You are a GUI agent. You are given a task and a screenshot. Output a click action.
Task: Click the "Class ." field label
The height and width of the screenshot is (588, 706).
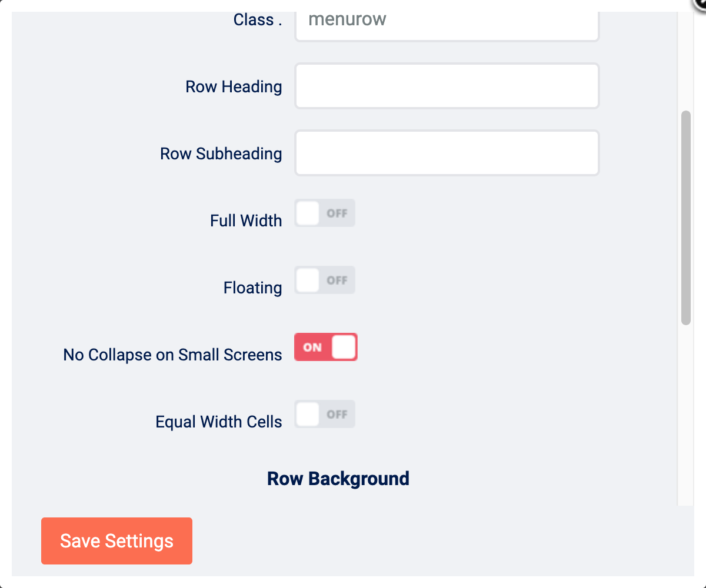point(258,20)
